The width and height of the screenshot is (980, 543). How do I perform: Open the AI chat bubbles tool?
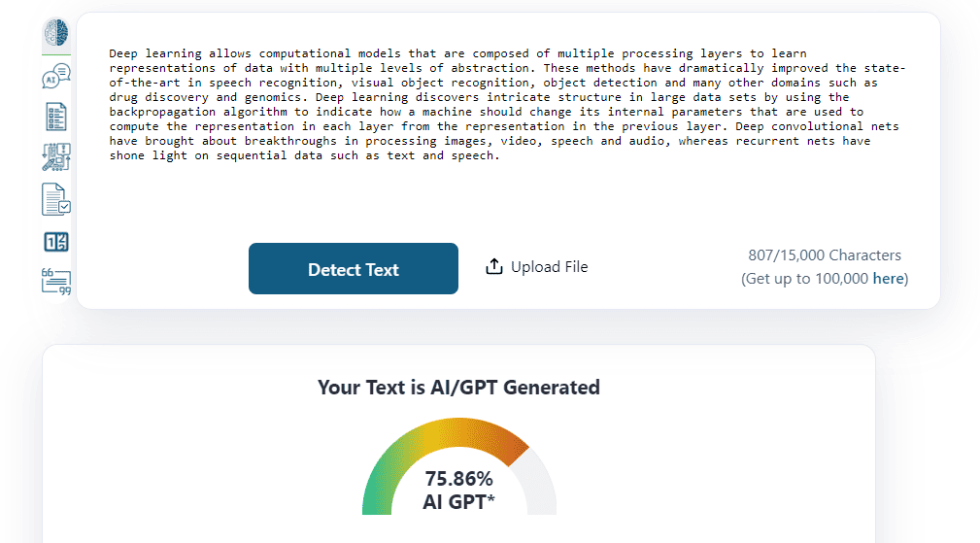55,76
